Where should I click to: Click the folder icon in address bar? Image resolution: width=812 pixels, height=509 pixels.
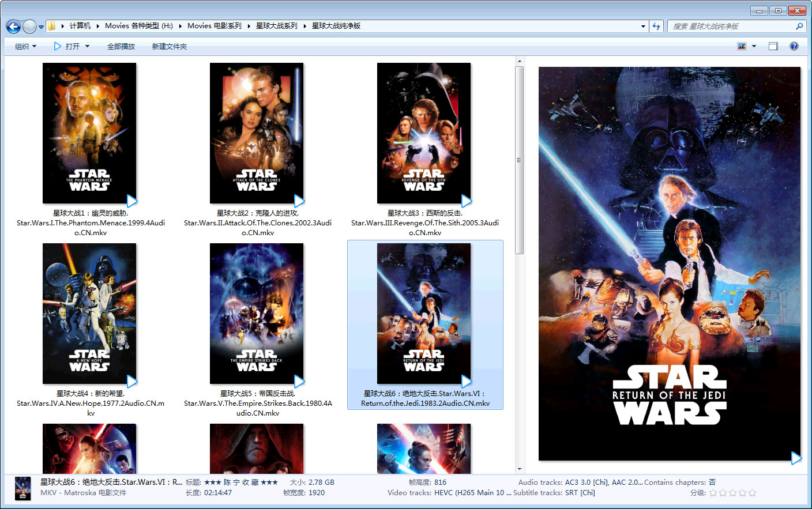pos(52,26)
